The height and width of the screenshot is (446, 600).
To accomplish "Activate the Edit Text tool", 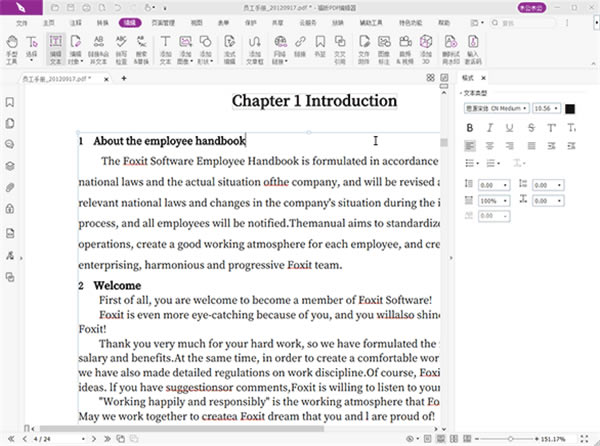I will coord(56,50).
